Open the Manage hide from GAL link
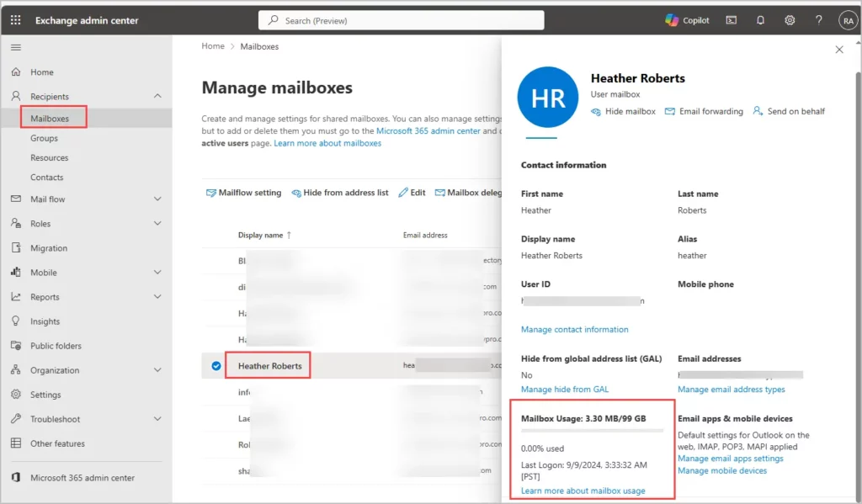Image resolution: width=862 pixels, height=504 pixels. [565, 390]
